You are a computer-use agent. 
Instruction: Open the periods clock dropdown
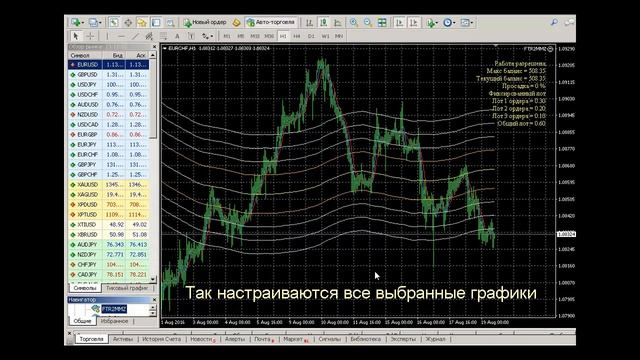[x=449, y=22]
